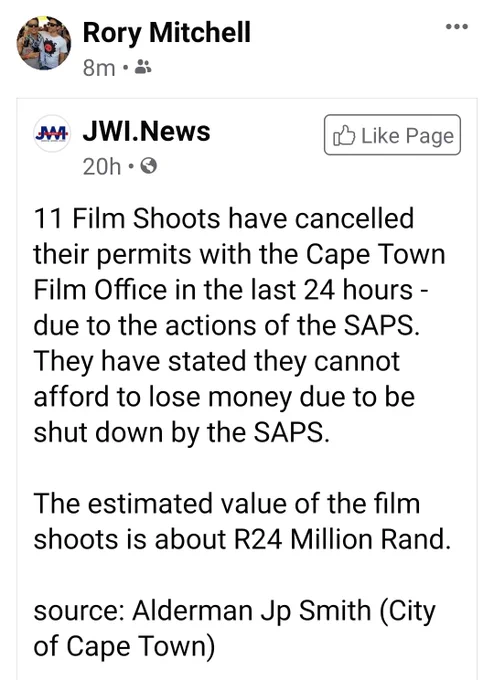Screen dimensions: 494x680
Task: Click the line 'shut down by the SAPS.'
Action: click(x=182, y=432)
